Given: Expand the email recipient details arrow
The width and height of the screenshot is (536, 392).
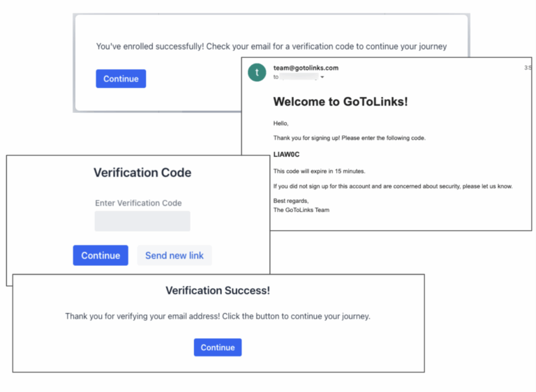Looking at the screenshot, I should tap(322, 77).
